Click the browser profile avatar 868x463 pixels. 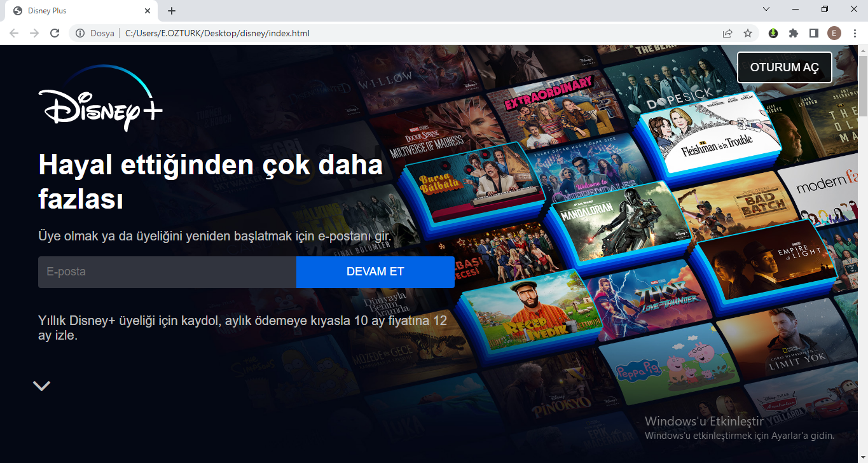click(x=834, y=33)
